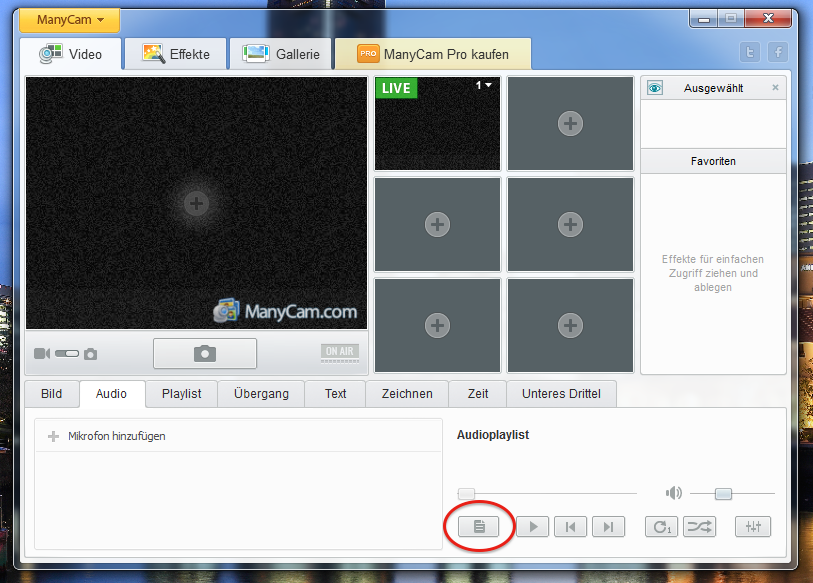Toggle repeat-one for audio playlist
Image resolution: width=813 pixels, height=583 pixels.
(661, 527)
